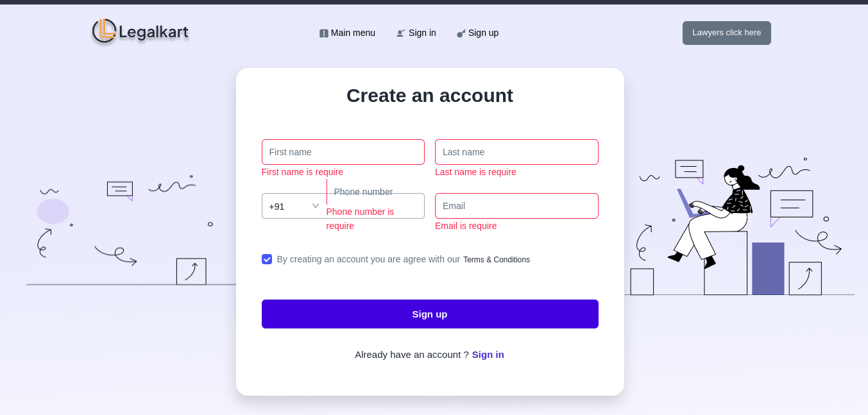Click the person icon beside Sign in
The height and width of the screenshot is (415, 868).
click(x=401, y=33)
